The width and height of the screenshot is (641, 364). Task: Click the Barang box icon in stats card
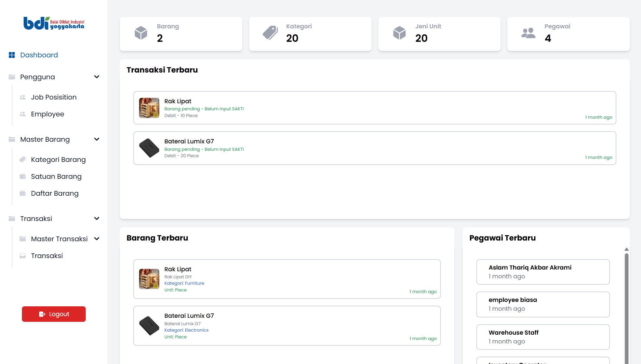pyautogui.click(x=141, y=33)
